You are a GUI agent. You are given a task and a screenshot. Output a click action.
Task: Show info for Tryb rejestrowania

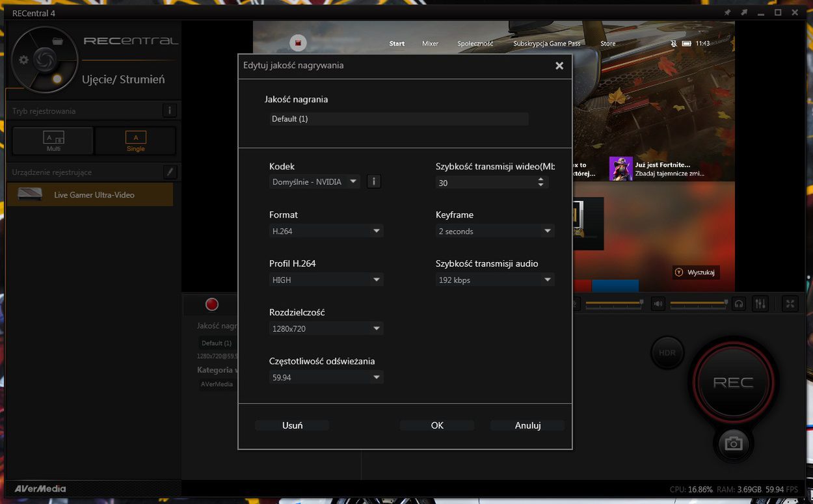click(169, 111)
